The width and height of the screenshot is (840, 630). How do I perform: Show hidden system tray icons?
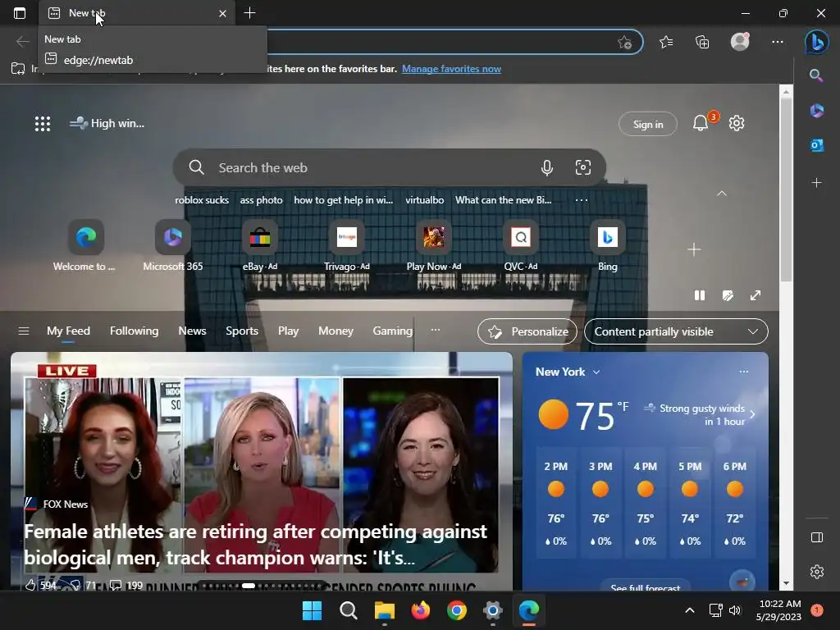pos(690,610)
